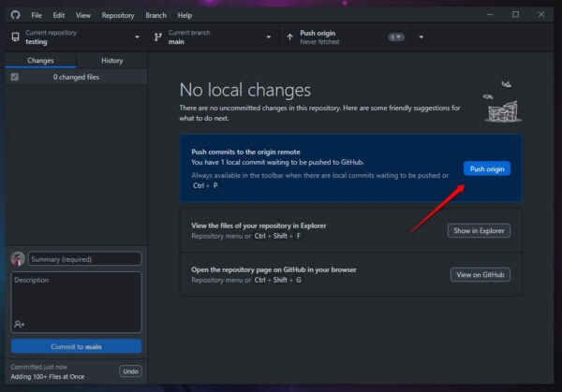Image resolution: width=562 pixels, height=392 pixels.
Task: Click the repository icon beside Current repository
Action: [x=15, y=36]
